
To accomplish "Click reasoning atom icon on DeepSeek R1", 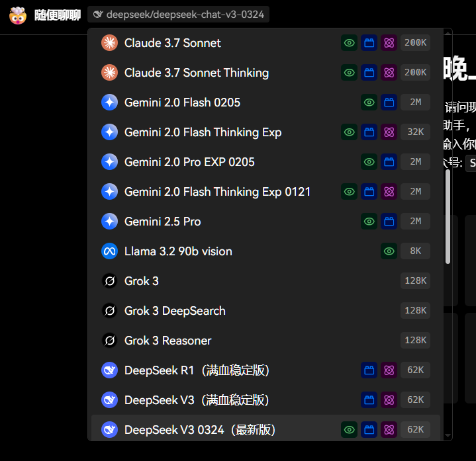I will point(389,370).
